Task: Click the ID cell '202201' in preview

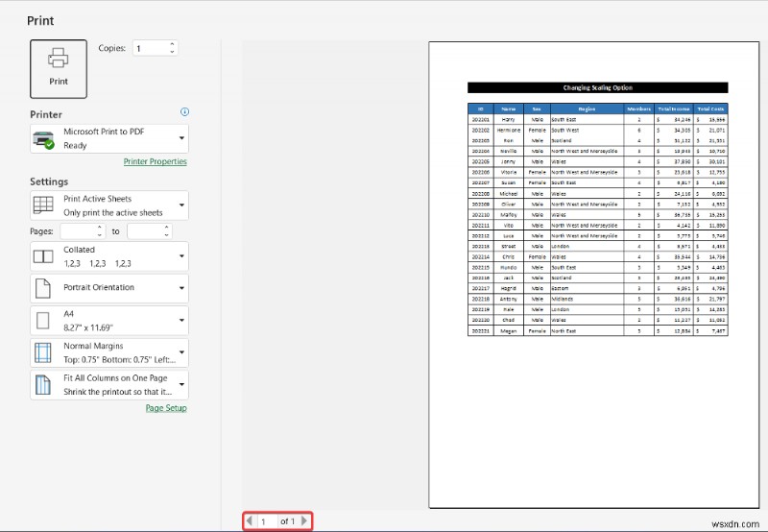Action: (481, 119)
